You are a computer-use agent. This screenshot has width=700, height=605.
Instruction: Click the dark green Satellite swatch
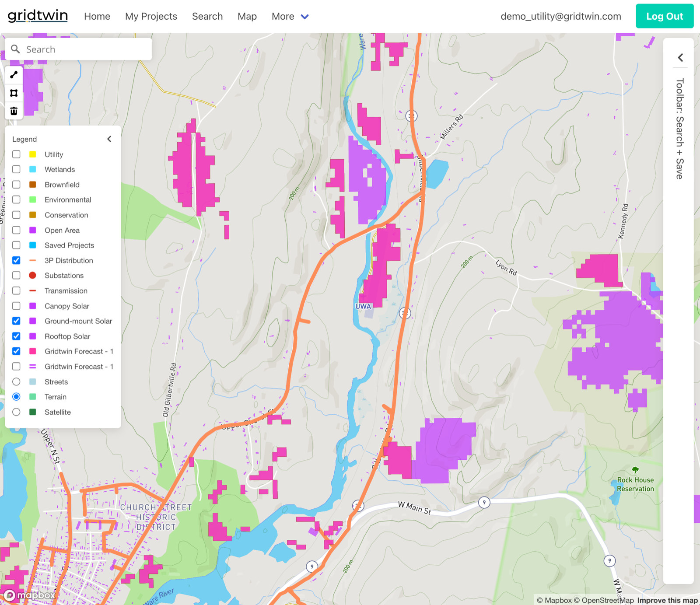(x=32, y=412)
